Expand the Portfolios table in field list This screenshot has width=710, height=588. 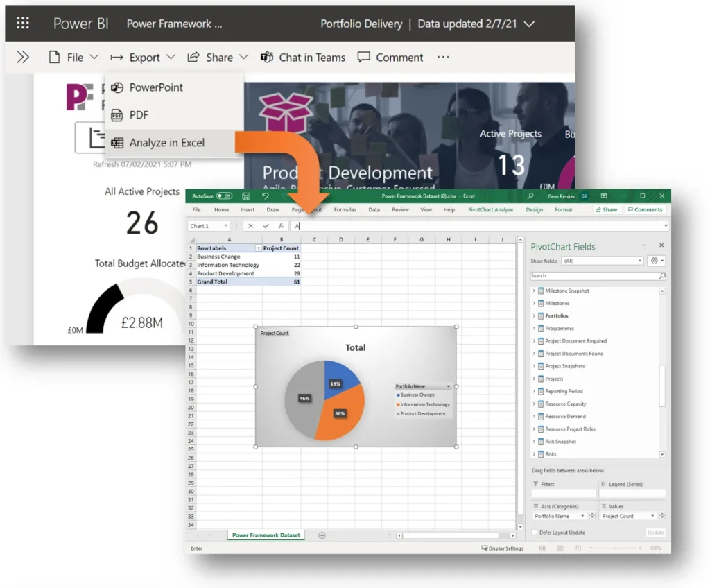[x=534, y=316]
